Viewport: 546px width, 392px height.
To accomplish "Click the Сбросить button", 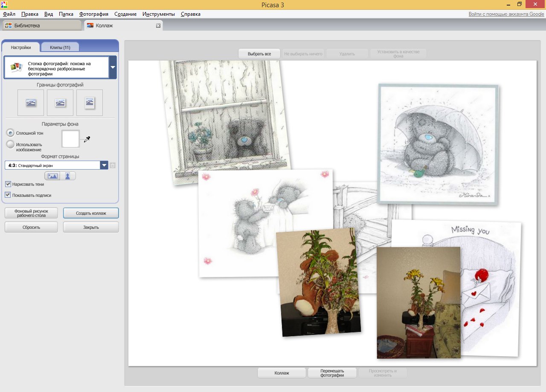I will point(31,227).
